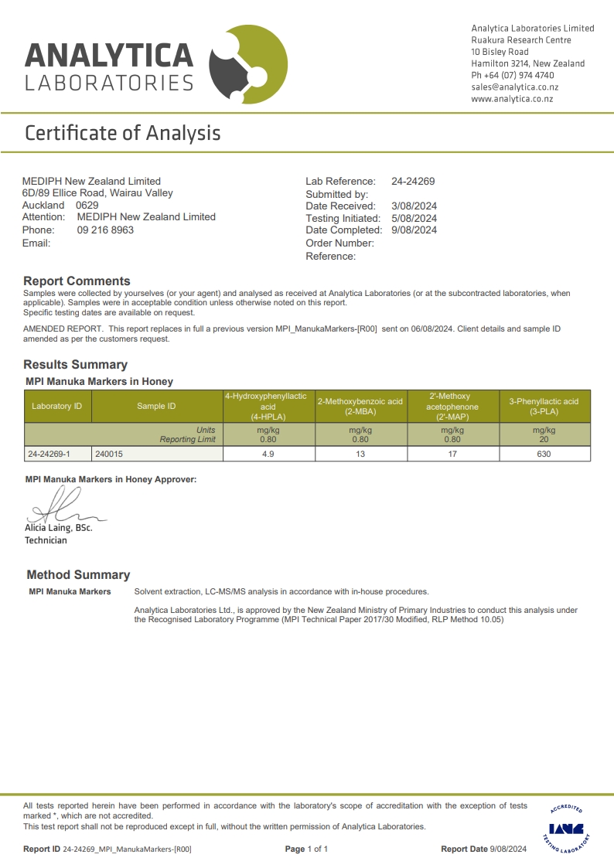Image resolution: width=614 pixels, height=868 pixels.
Task: Select the 2-MBA result value 13
Action: click(x=360, y=454)
